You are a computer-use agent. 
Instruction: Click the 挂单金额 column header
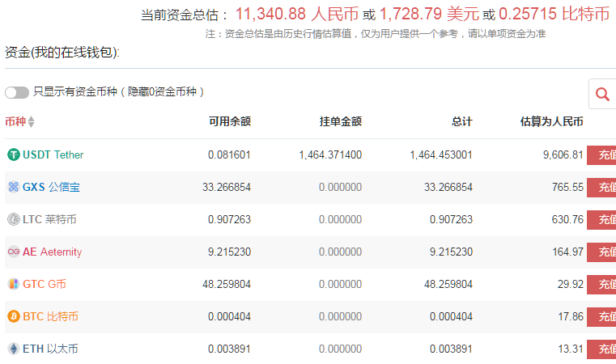point(341,121)
